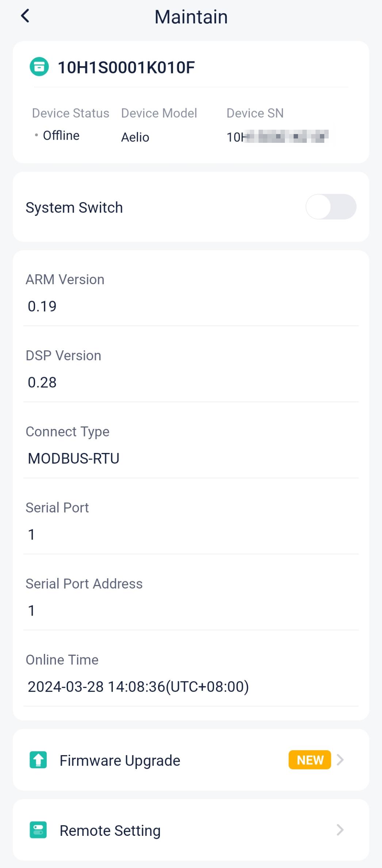Viewport: 382px width, 868px height.
Task: Select the device name 10H1S0001K010F
Action: click(x=126, y=67)
